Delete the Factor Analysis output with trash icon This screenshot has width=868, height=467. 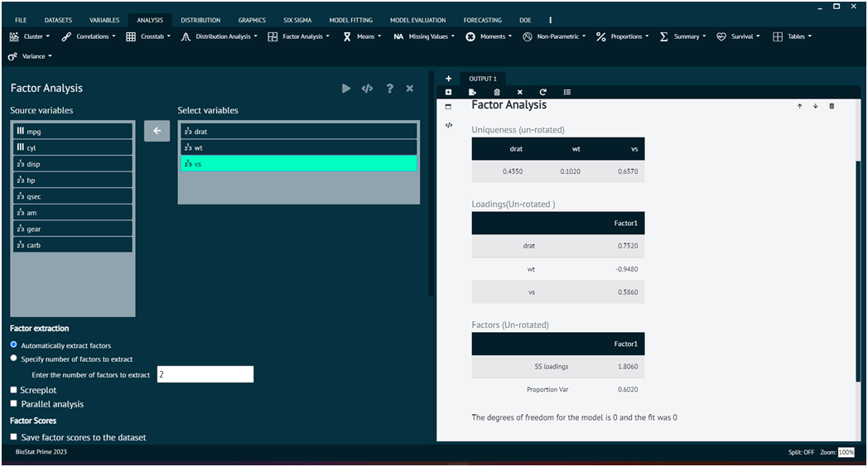point(832,106)
